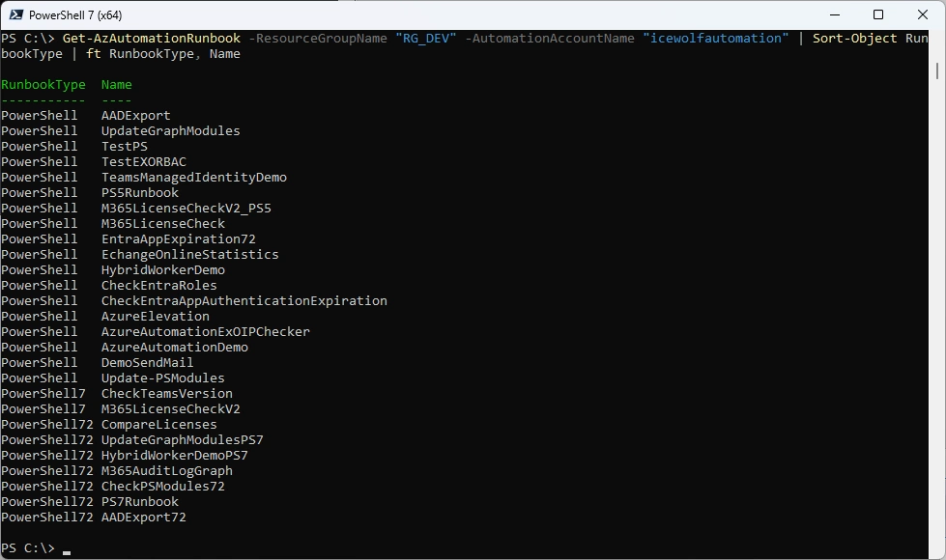
Task: Click the PS C:\> prompt at the bottom
Action: pos(28,548)
